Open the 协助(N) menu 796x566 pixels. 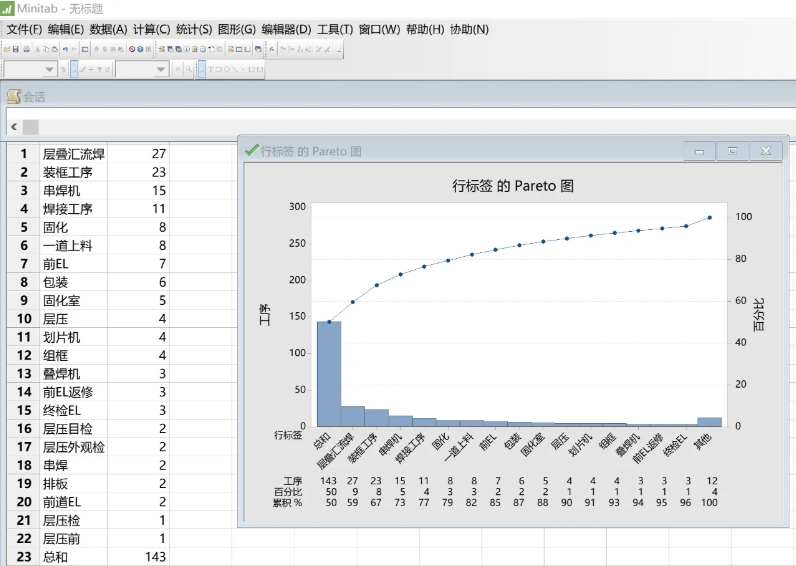point(469,29)
